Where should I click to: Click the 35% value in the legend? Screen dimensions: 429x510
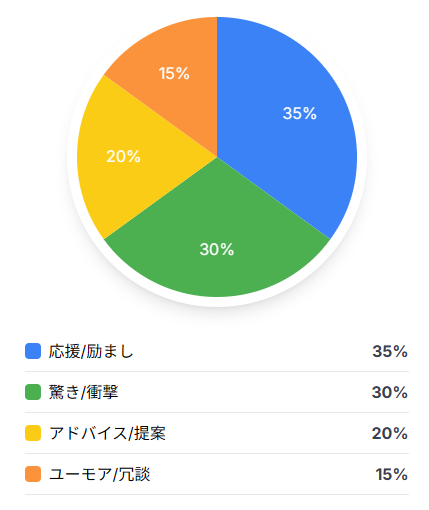[x=390, y=351]
